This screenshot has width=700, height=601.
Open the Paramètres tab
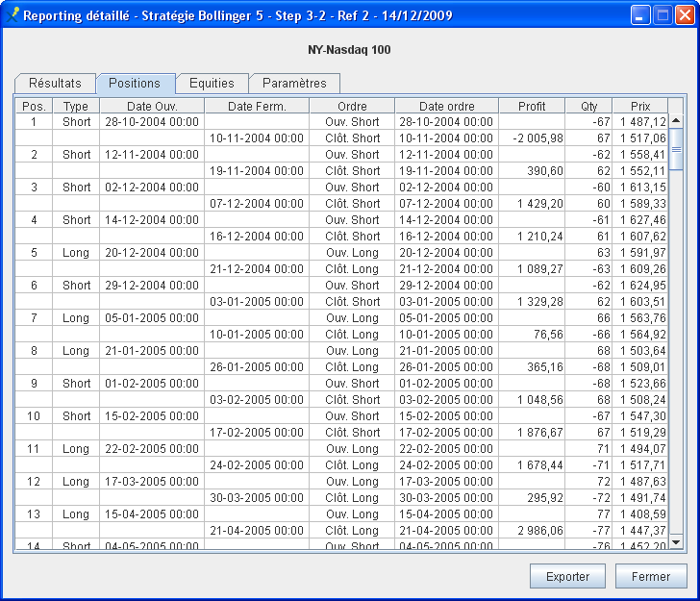[x=294, y=84]
